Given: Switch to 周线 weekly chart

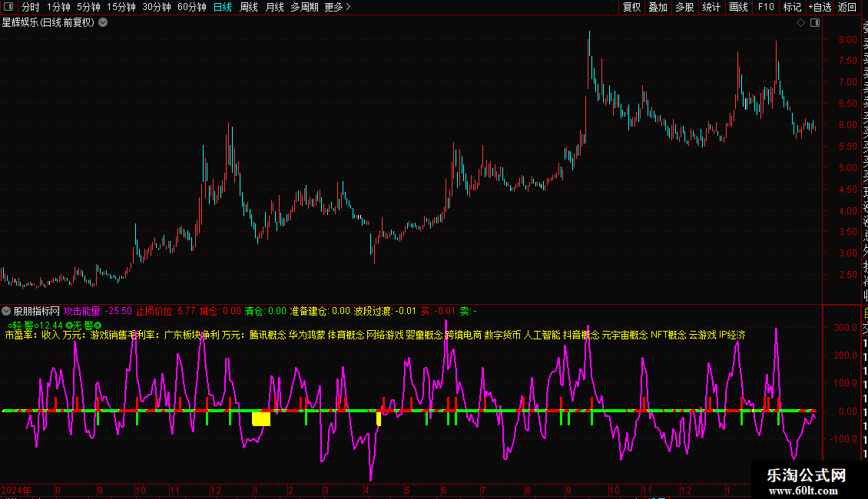Looking at the screenshot, I should coord(249,7).
